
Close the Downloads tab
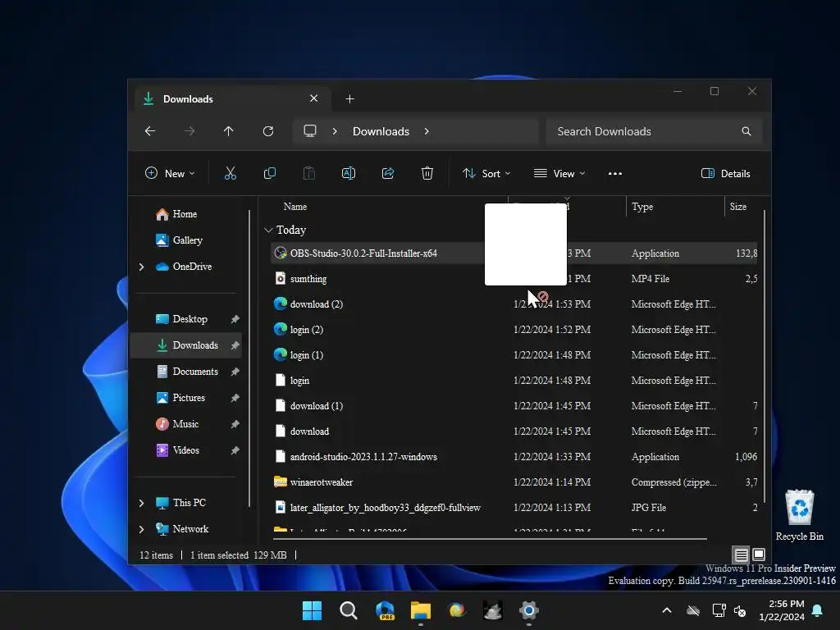pos(314,98)
